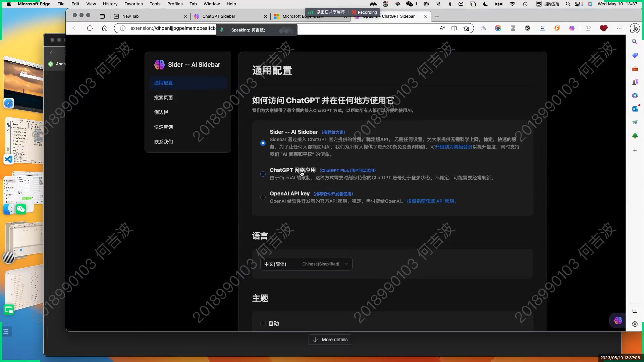Click the 升级到为高级会员 link
This screenshot has height=362, width=644.
[x=453, y=147]
